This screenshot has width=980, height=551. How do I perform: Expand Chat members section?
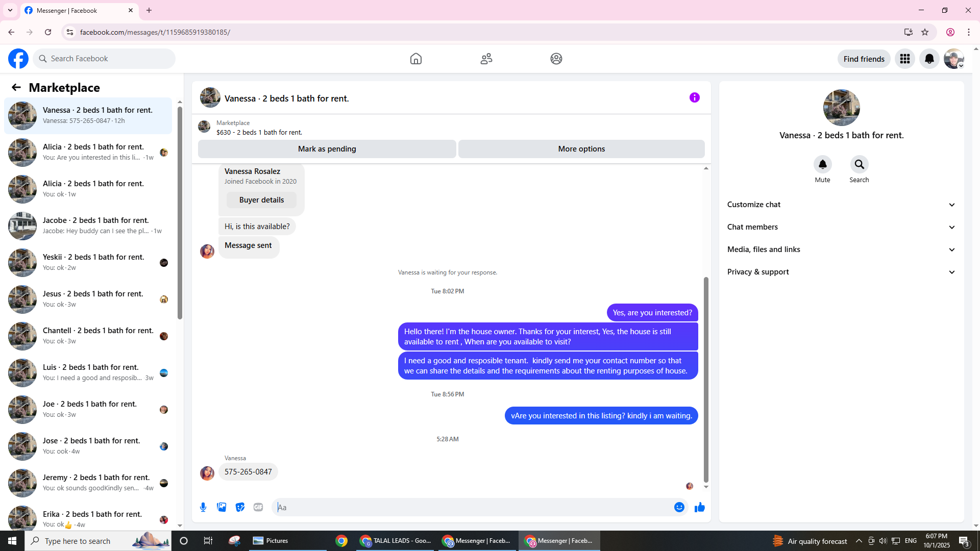(841, 227)
